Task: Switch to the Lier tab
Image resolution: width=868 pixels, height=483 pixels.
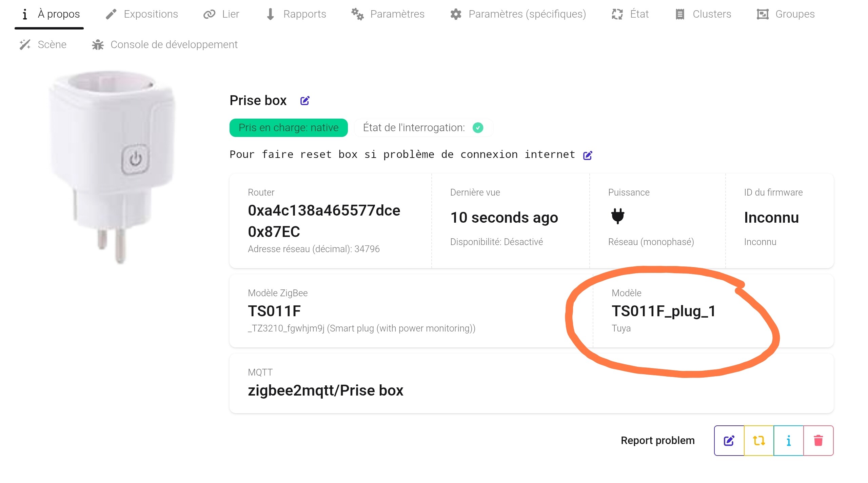Action: click(x=221, y=14)
